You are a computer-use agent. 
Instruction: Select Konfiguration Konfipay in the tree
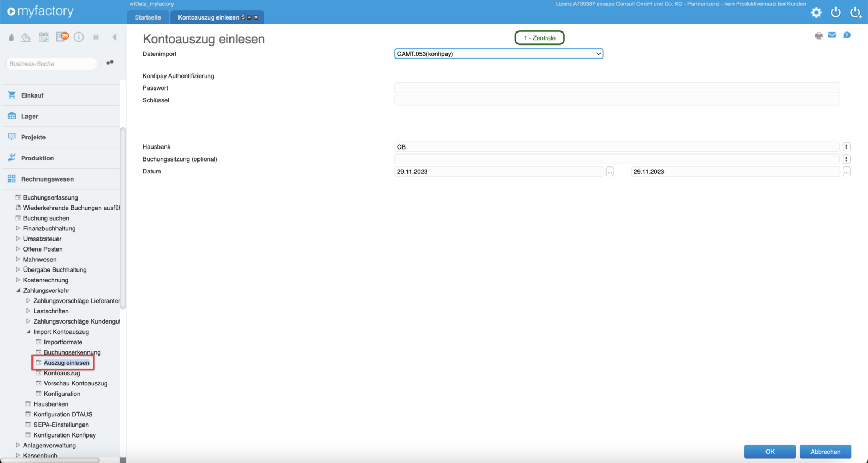(x=65, y=435)
